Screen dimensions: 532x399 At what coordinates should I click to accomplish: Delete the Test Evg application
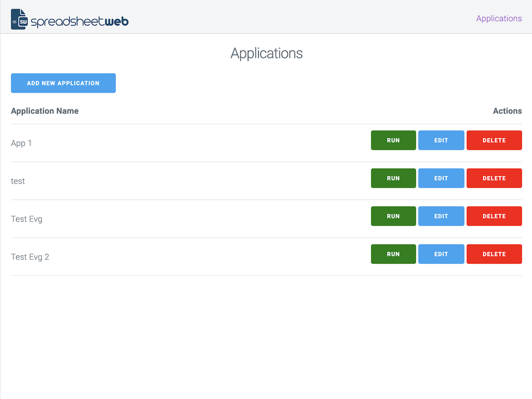pyautogui.click(x=494, y=216)
